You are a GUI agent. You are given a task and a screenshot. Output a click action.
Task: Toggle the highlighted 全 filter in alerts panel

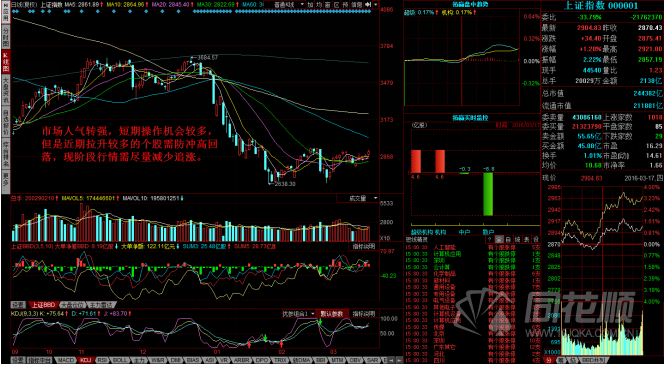[499, 239]
